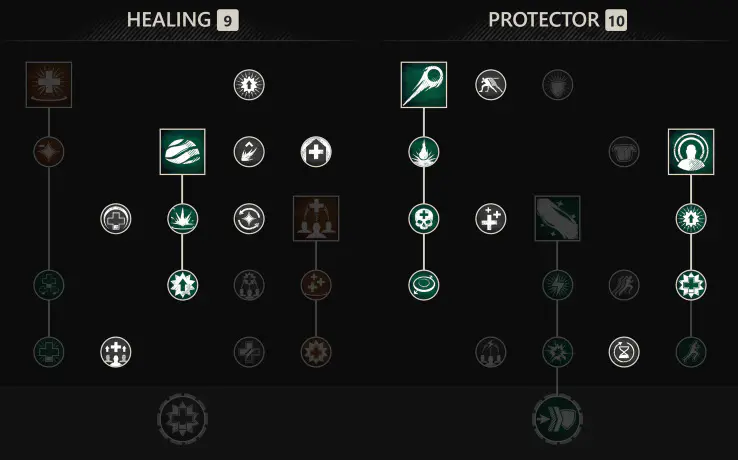
Task: Choose the hourglass passive in Protector tree
Action: tap(624, 352)
